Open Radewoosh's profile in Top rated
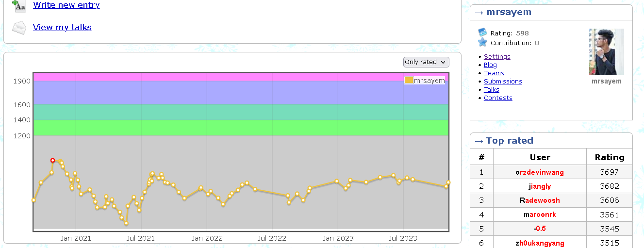The image size is (644, 248). click(x=540, y=200)
